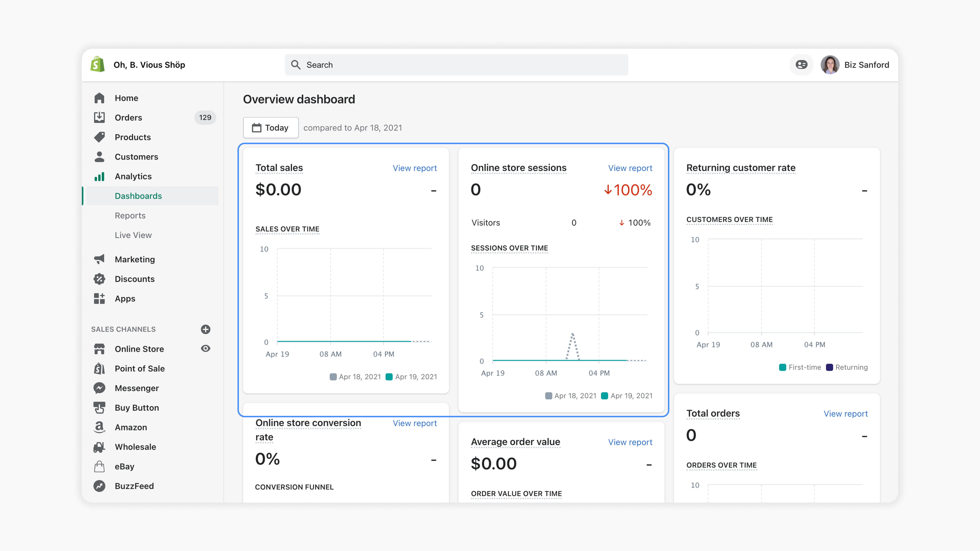Open the Biz Sanford account menu
Viewport: 980px width, 551px height.
(855, 65)
